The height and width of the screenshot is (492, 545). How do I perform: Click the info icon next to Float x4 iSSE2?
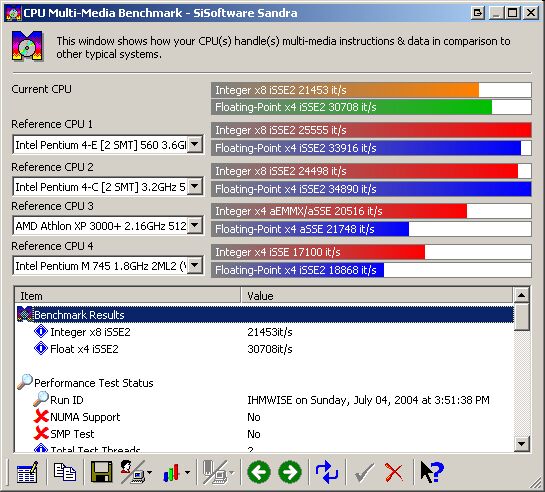(41, 348)
